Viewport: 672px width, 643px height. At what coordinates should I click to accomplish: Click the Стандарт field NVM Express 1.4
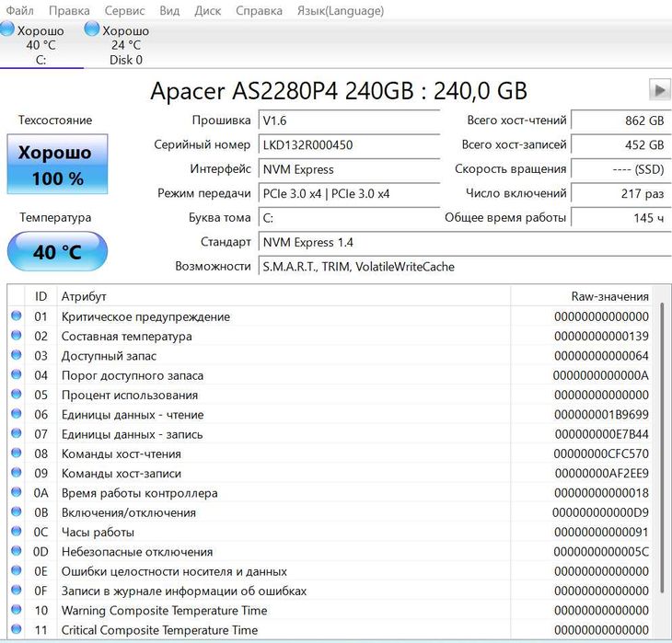(x=465, y=243)
